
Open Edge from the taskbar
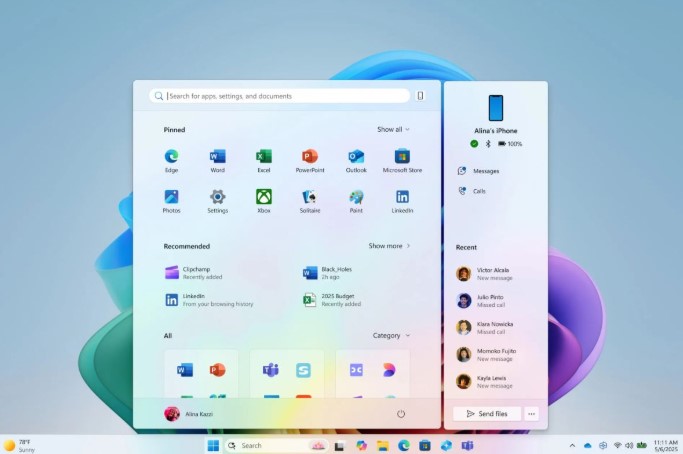click(404, 445)
